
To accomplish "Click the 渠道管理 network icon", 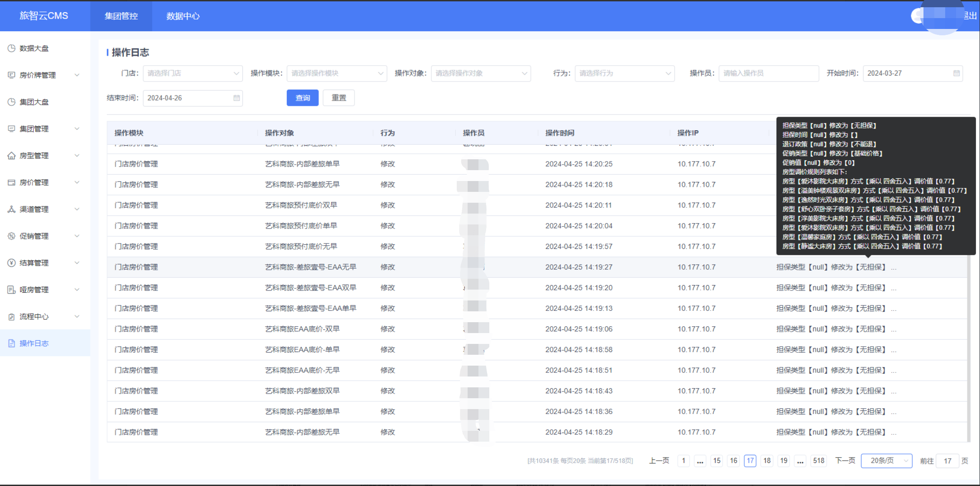I will click(11, 209).
